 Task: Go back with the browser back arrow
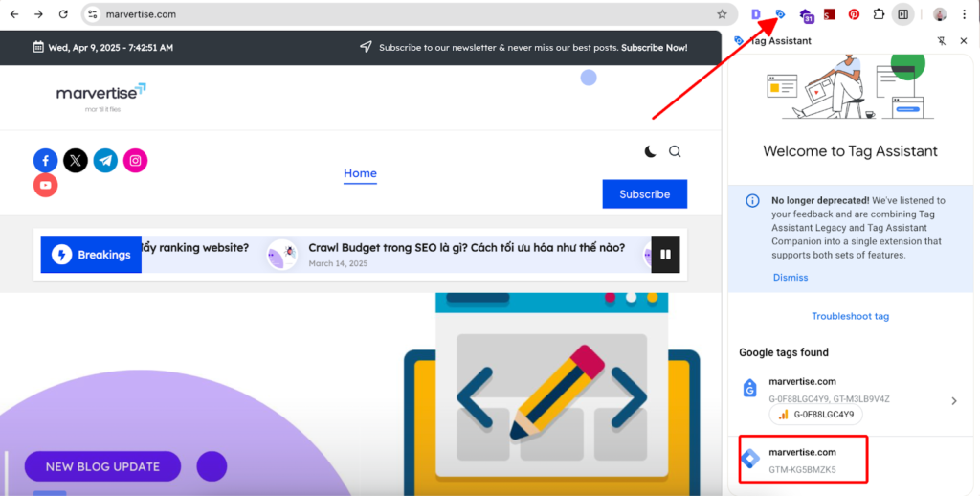click(14, 13)
